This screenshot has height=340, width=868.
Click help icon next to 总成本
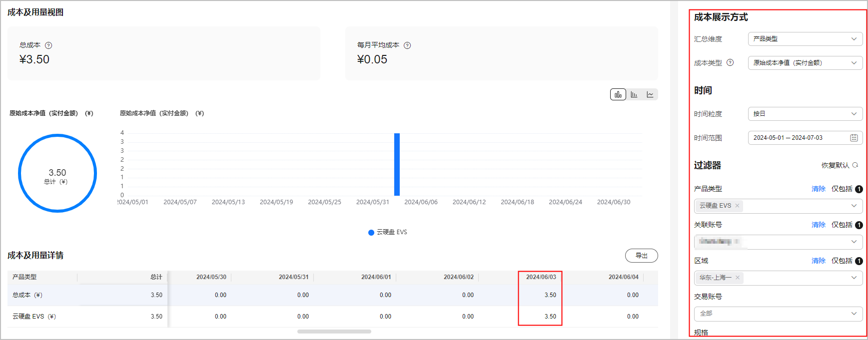pos(48,45)
